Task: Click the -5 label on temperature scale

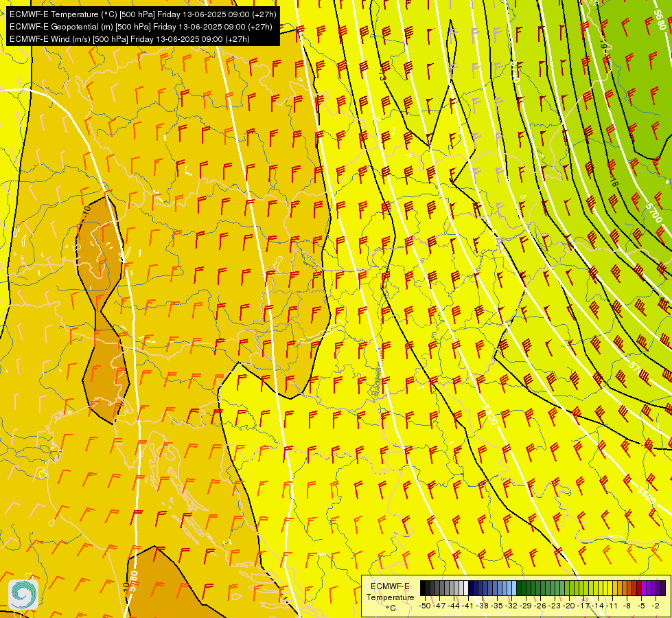Action: coord(642,606)
